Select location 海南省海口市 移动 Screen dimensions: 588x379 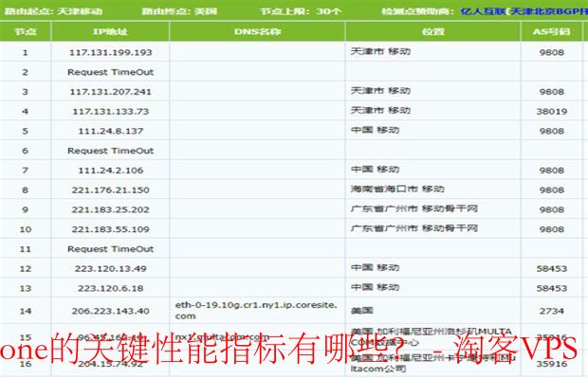pos(397,189)
